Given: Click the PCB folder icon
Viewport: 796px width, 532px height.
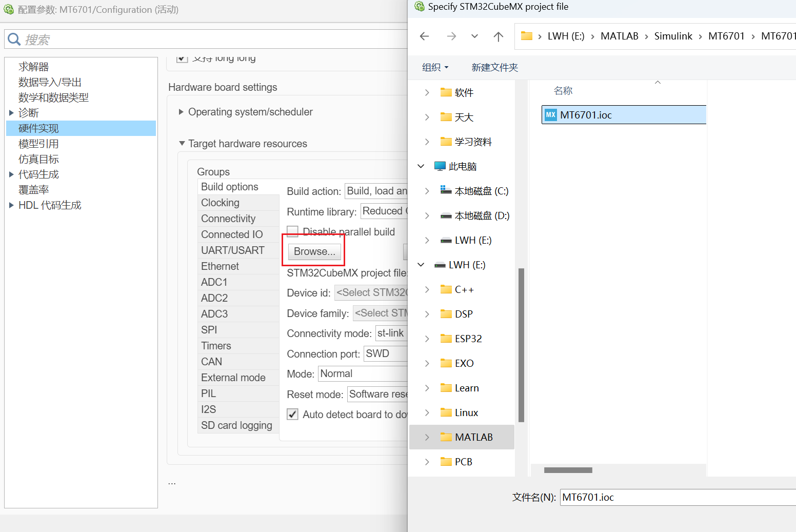Looking at the screenshot, I should [446, 462].
